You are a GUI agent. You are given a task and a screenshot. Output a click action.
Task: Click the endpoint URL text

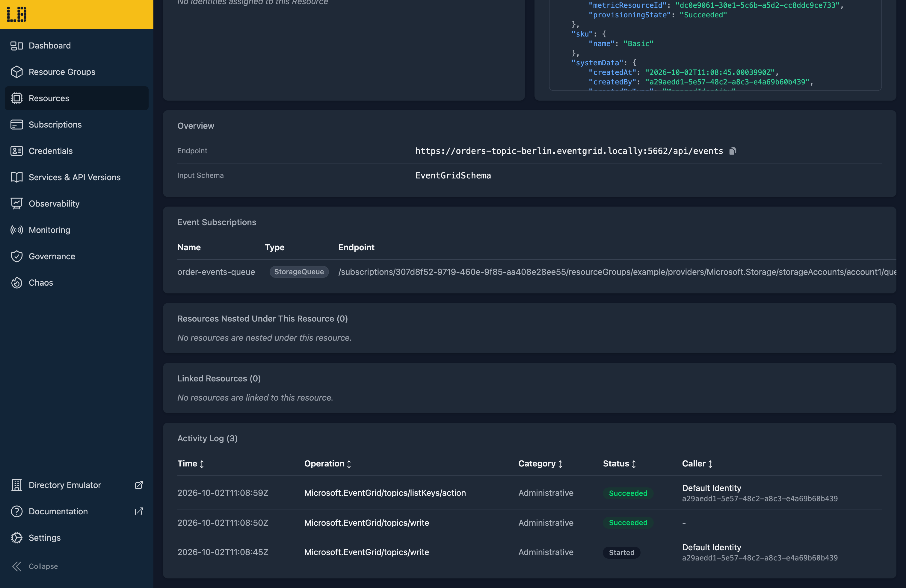pos(569,151)
